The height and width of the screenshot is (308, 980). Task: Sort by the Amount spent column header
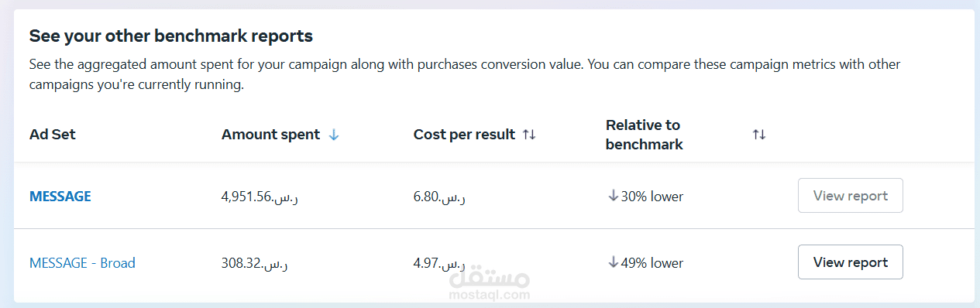point(270,135)
